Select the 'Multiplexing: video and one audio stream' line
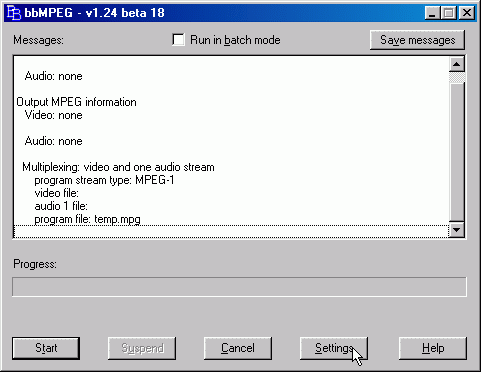This screenshot has width=481, height=372. pyautogui.click(x=118, y=167)
